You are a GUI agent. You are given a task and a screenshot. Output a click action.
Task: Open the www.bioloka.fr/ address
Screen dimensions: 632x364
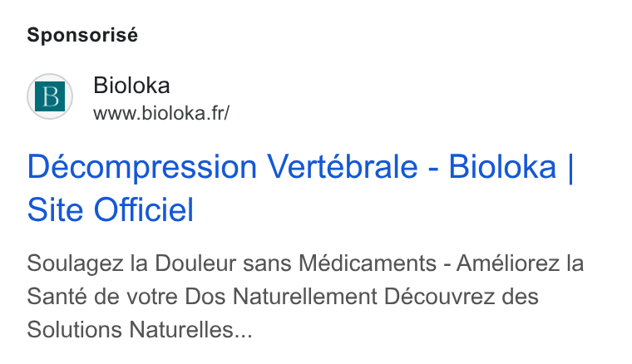(161, 113)
